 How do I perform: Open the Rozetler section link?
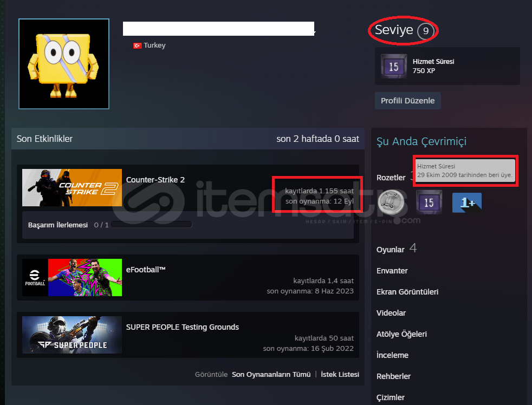coord(391,178)
